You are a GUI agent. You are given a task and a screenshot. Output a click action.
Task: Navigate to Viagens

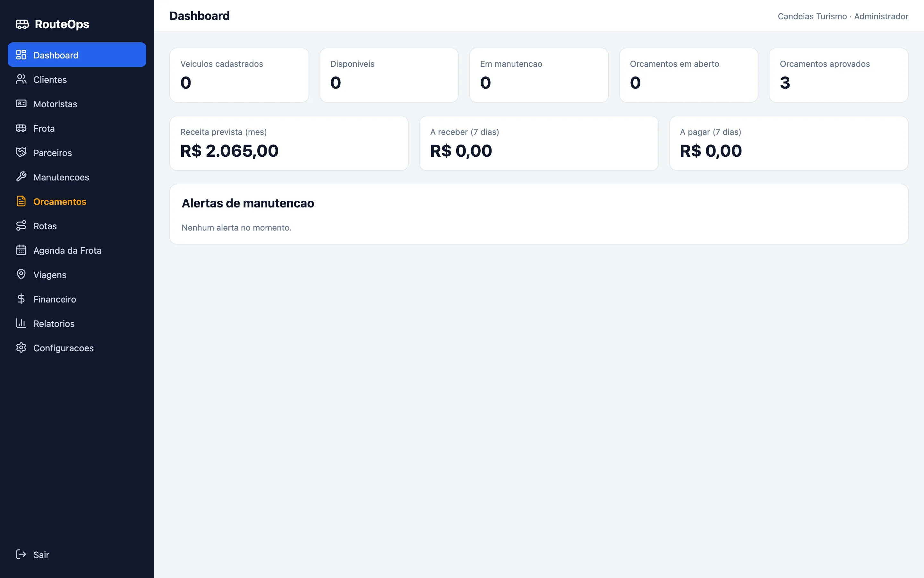click(77, 275)
